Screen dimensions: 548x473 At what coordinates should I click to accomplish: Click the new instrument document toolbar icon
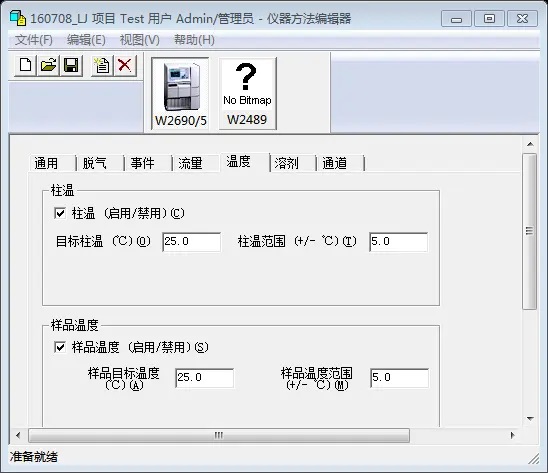102,65
